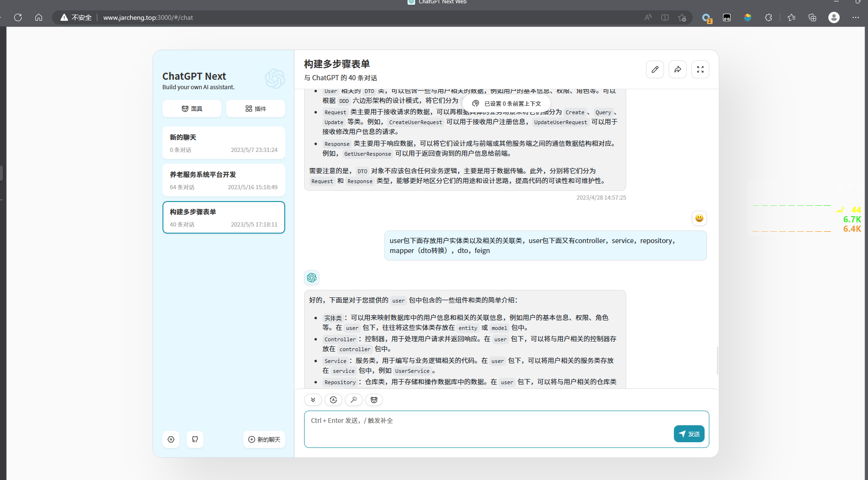The width and height of the screenshot is (868, 480).
Task: Click the chat title 构建多步骤表单
Action: pos(337,64)
